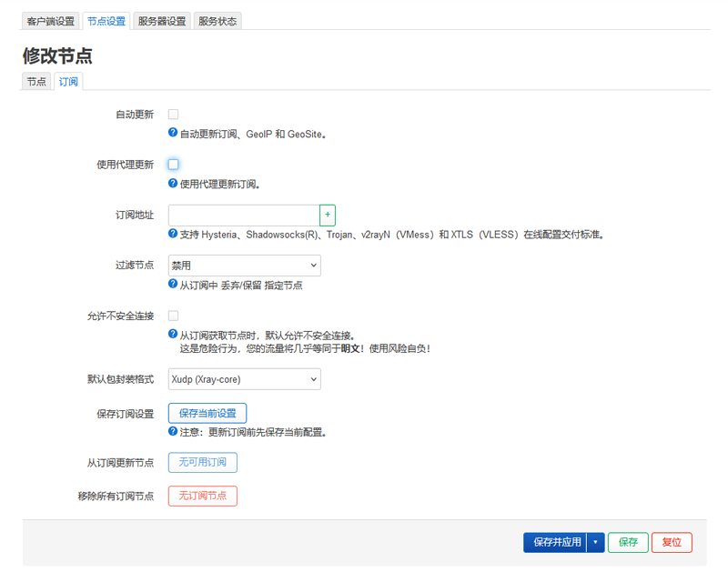Click help icon next to 自动更新
The image size is (728, 582).
[x=173, y=134]
